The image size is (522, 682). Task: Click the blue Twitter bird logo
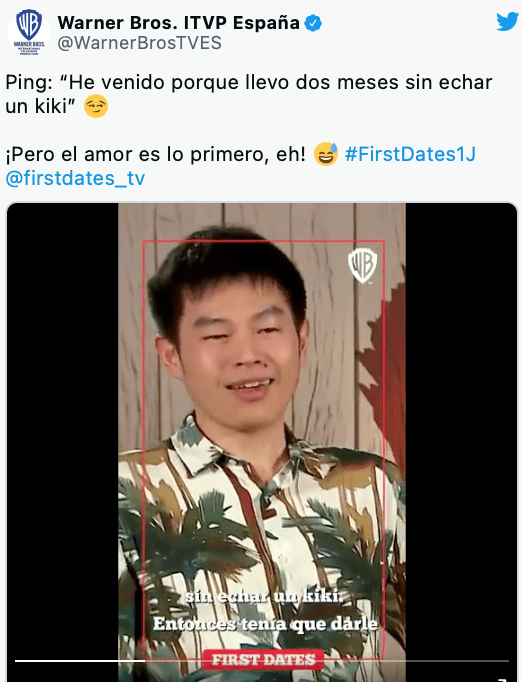point(507,21)
